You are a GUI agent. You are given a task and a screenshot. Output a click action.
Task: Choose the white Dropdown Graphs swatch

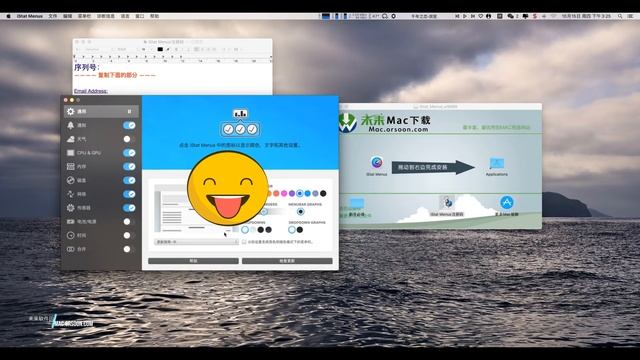pos(292,230)
